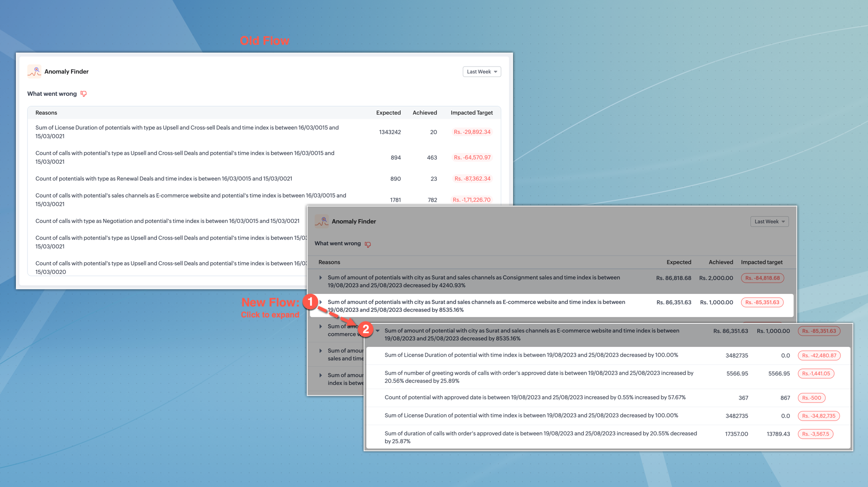868x487 pixels.
Task: Expand highlighted E-commerce website reason row
Action: tap(321, 302)
